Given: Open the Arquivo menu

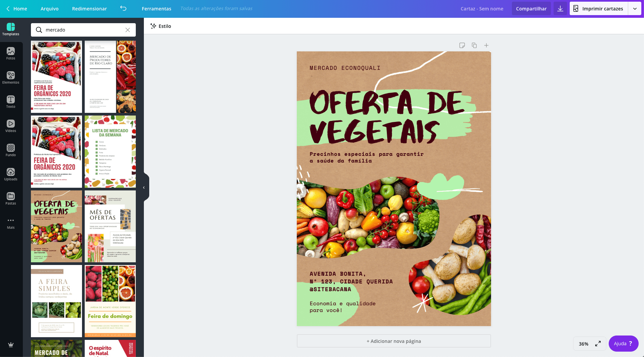Looking at the screenshot, I should [49, 9].
